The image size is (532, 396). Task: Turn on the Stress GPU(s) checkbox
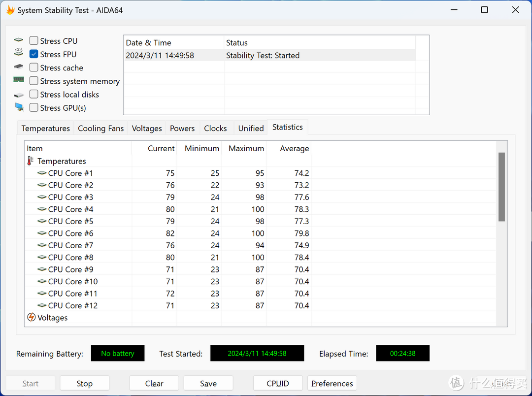(x=33, y=107)
